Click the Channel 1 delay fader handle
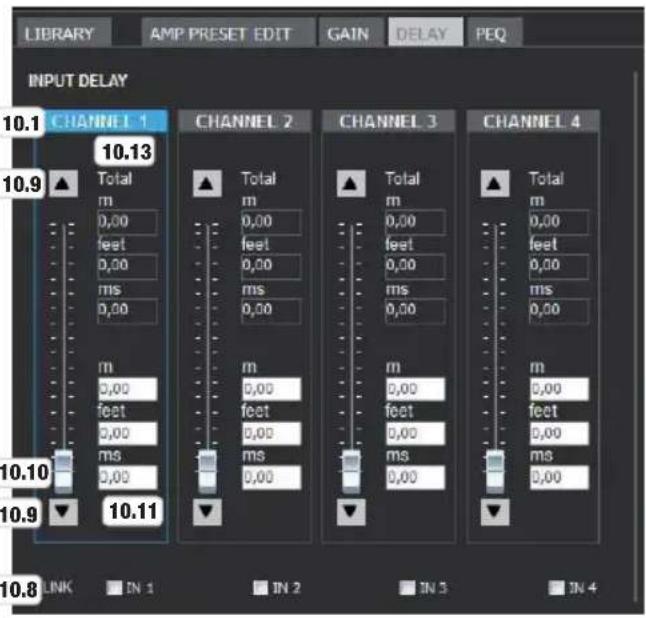This screenshot has width=646, height=618. [63, 472]
